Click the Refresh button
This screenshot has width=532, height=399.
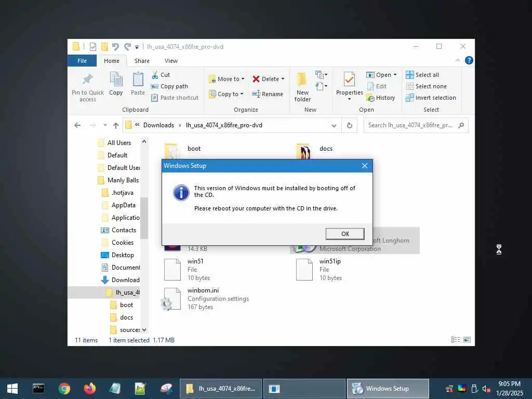350,126
